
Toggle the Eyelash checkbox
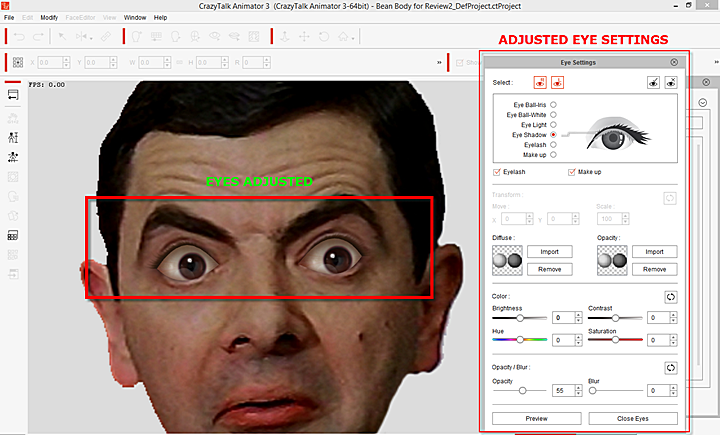click(497, 172)
